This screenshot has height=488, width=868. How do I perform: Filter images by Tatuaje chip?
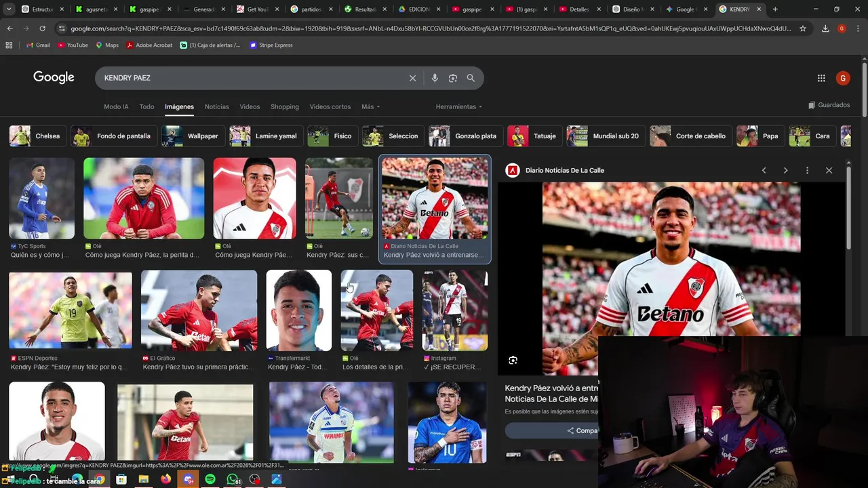(x=534, y=136)
